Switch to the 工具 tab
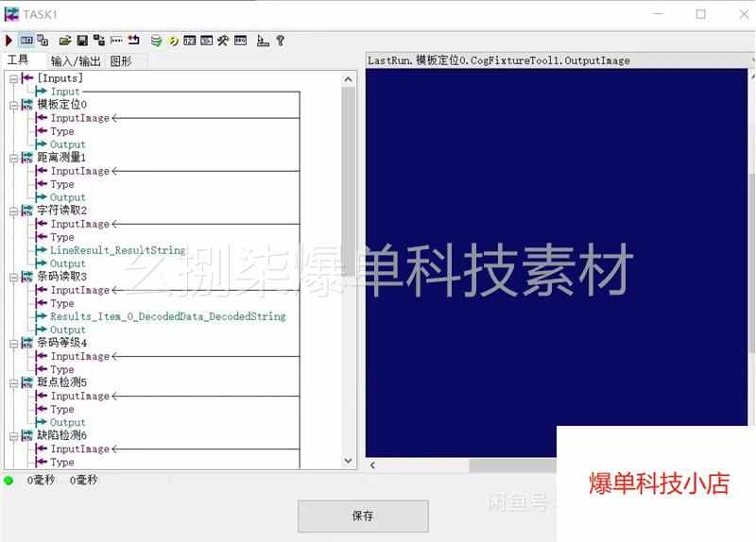This screenshot has height=542, width=756. pyautogui.click(x=18, y=60)
